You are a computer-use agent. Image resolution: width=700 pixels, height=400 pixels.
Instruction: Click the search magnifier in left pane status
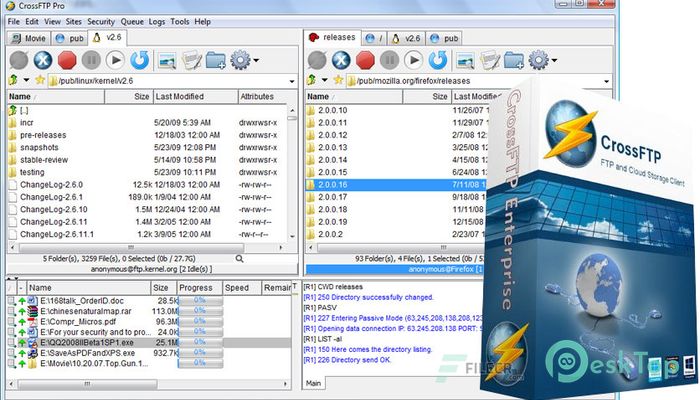(x=239, y=258)
